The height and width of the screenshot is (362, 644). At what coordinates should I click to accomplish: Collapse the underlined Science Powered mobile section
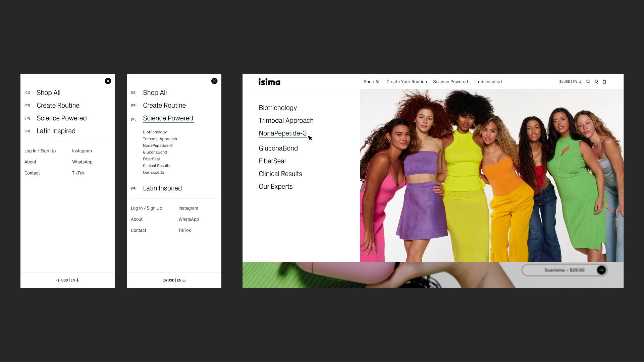[168, 118]
